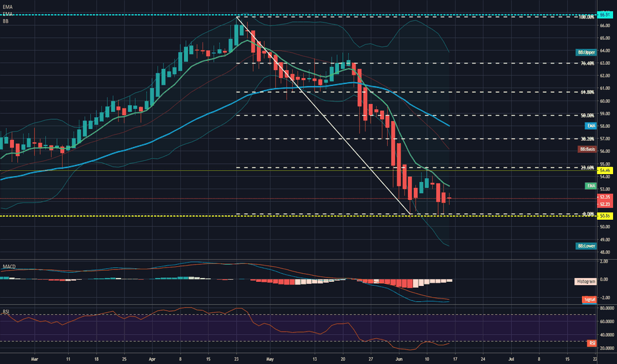Click the Apr date on time axis
Image resolution: width=617 pixels, height=364 pixels.
click(x=152, y=359)
